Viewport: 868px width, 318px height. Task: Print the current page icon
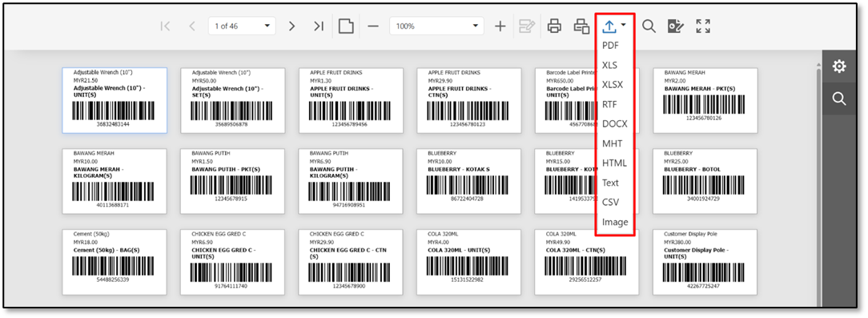(x=581, y=26)
